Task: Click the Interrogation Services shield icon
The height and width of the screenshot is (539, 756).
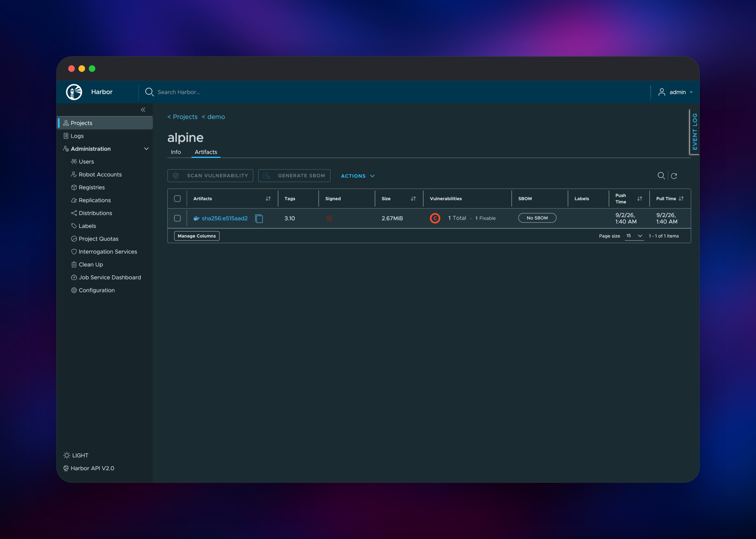Action: [74, 252]
